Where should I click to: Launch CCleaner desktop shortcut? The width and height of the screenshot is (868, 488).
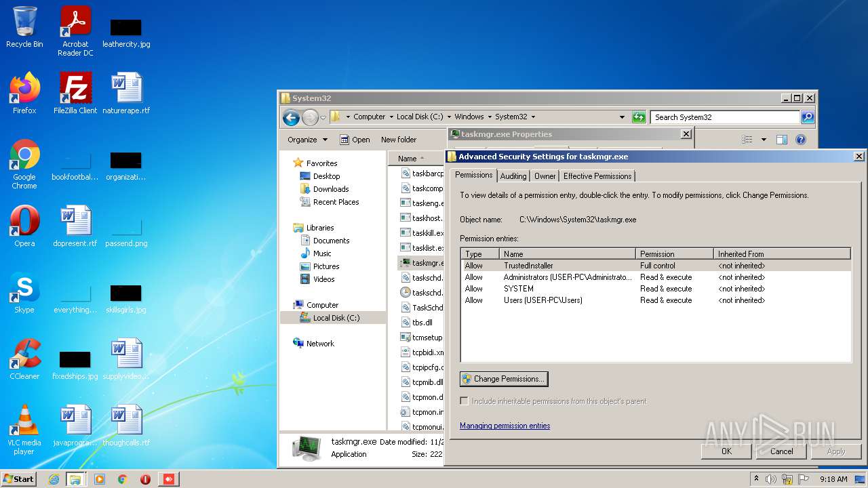point(24,359)
